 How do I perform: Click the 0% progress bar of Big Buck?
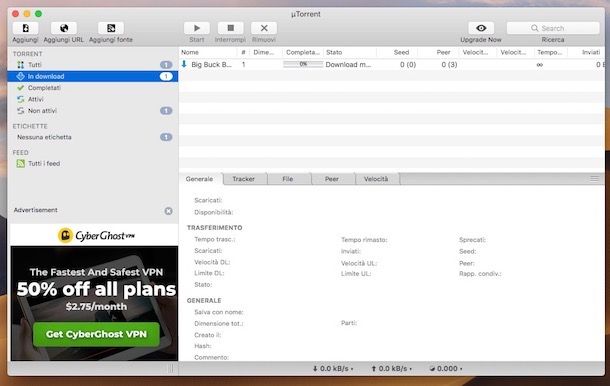click(303, 64)
